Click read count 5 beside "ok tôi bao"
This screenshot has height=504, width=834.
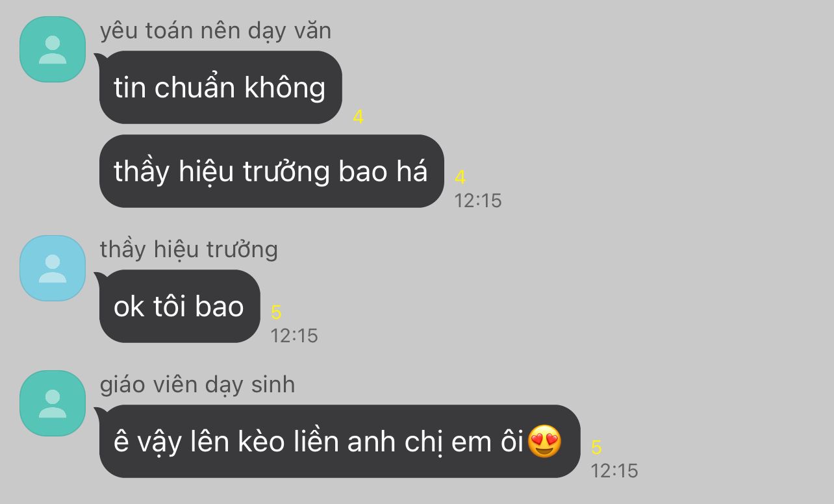click(276, 312)
